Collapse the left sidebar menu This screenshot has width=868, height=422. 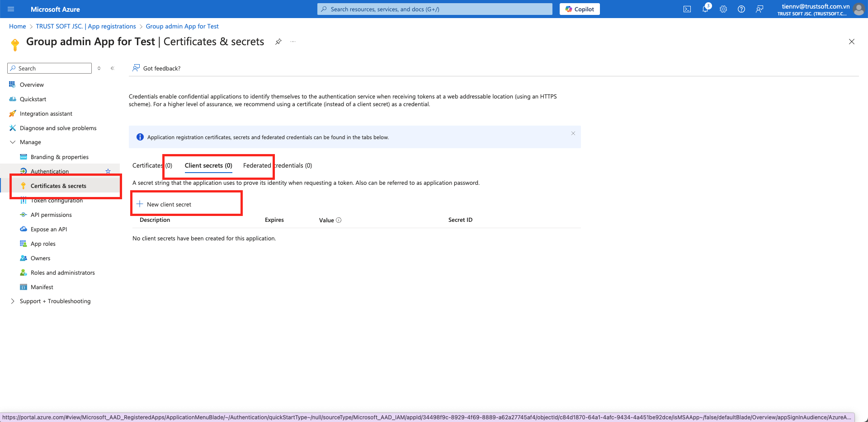[112, 68]
